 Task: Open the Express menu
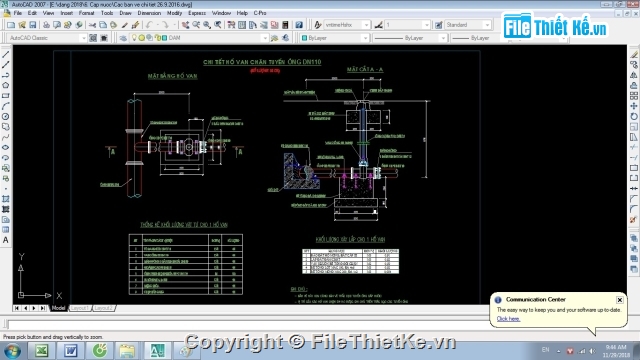point(197,13)
